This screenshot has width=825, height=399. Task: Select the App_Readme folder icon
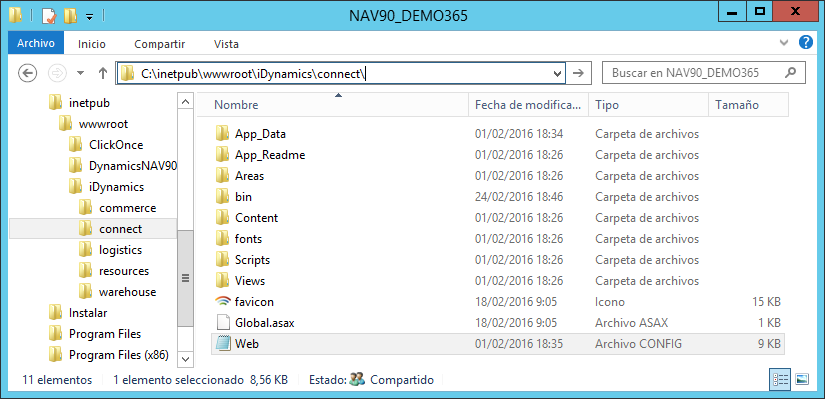tap(223, 155)
